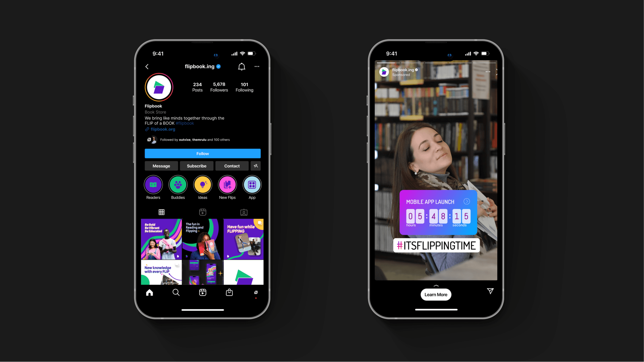The image size is (644, 362).
Task: Open the back navigation arrow
Action: pyautogui.click(x=148, y=66)
